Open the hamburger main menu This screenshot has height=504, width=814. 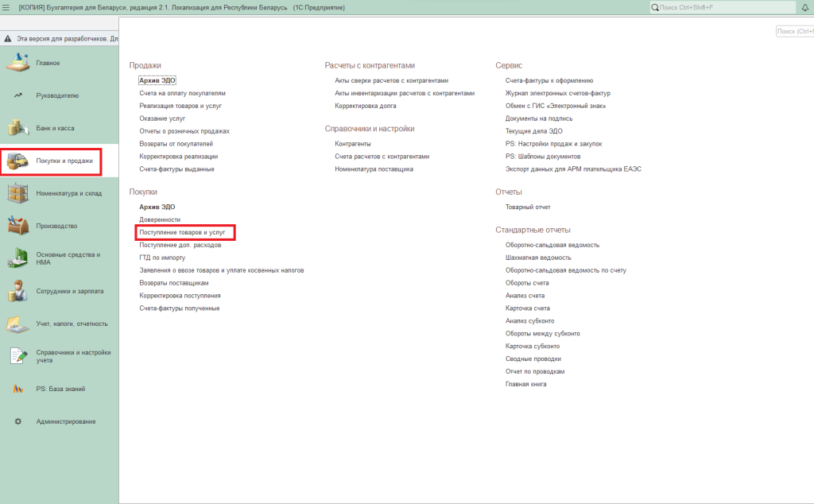tap(6, 7)
